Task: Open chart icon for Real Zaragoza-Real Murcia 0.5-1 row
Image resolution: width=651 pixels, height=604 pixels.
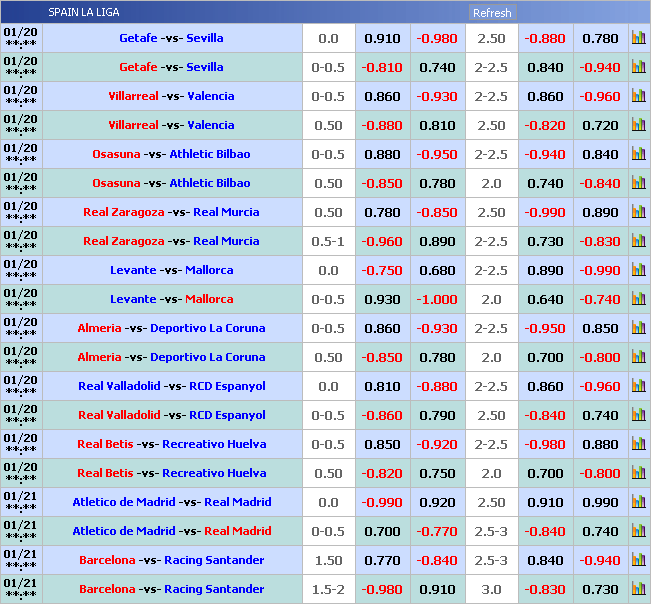Action: (638, 242)
